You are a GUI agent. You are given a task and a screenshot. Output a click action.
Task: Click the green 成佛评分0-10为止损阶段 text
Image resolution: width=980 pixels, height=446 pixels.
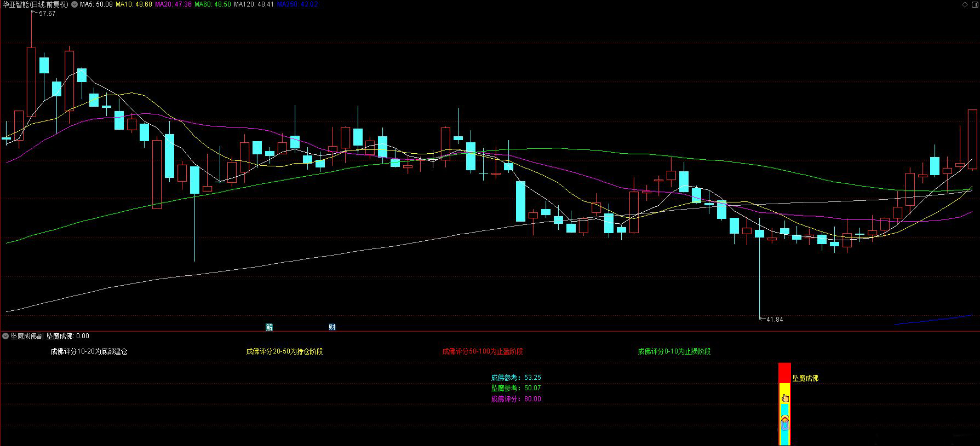point(674,351)
